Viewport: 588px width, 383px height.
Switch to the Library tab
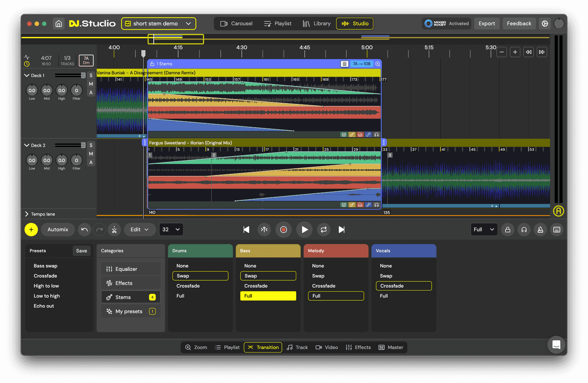pyautogui.click(x=317, y=24)
